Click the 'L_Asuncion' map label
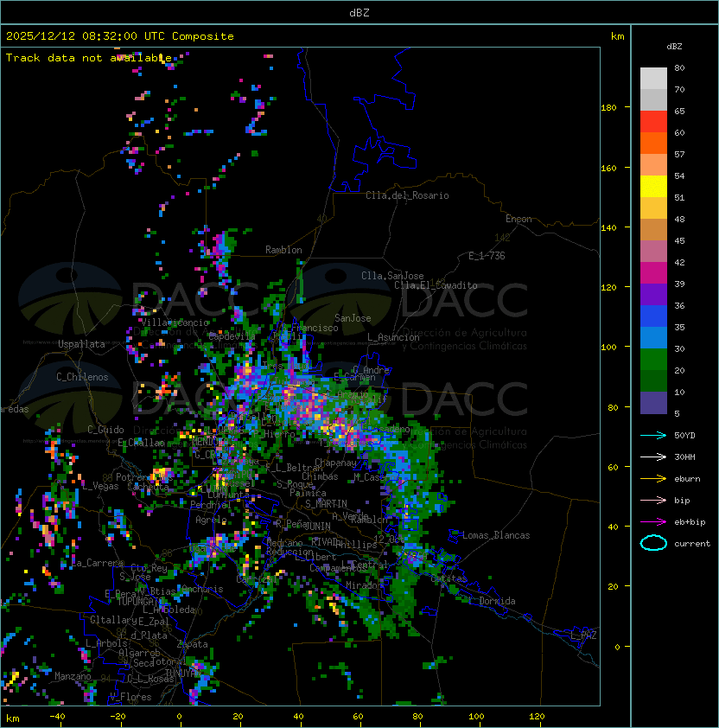Screen dimensions: 719x728 pos(393,337)
